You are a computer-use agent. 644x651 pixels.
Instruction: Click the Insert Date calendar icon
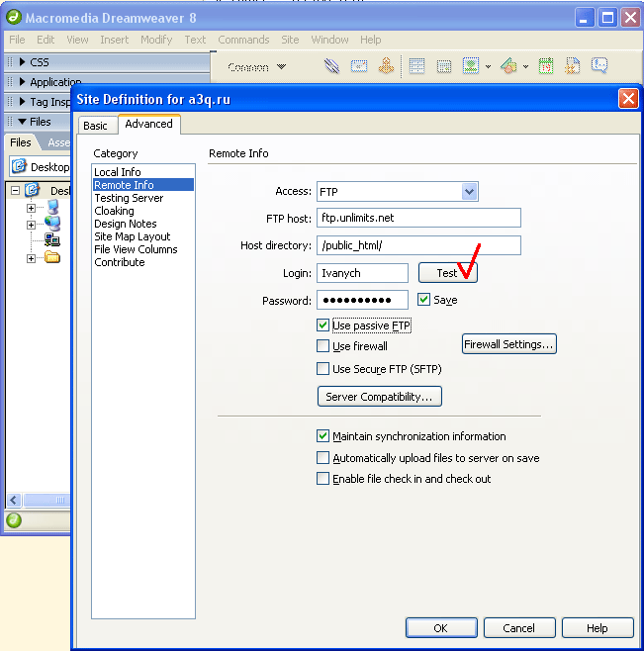[546, 66]
